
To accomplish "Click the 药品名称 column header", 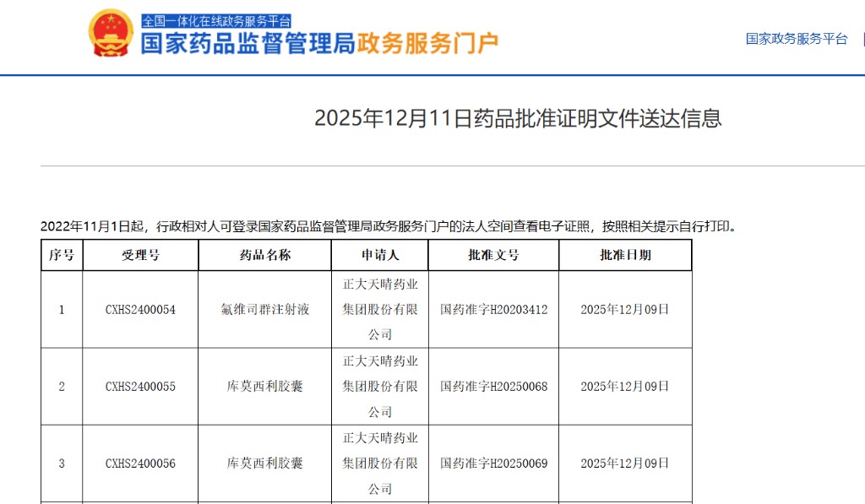I will point(264,255).
